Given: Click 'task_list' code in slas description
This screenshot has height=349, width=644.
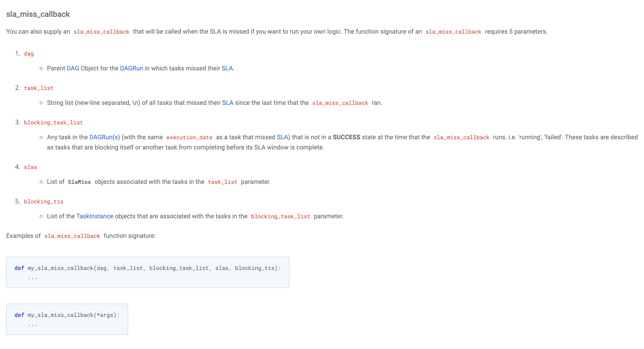Looking at the screenshot, I should tap(223, 182).
